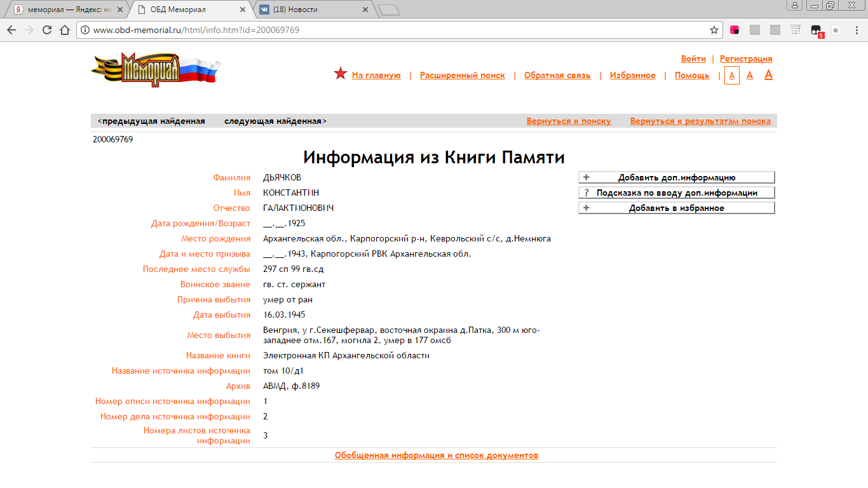Open Обобщенная информация и список документов
Screen dimensions: 868x488
[x=437, y=455]
